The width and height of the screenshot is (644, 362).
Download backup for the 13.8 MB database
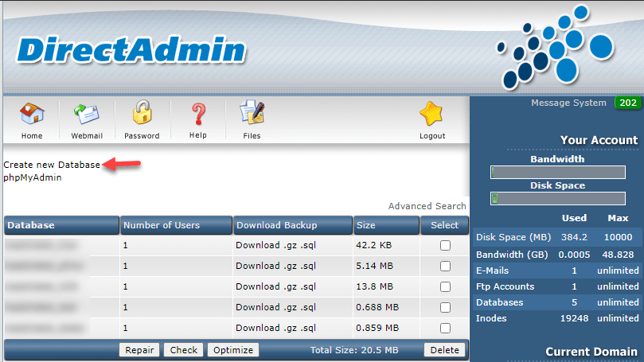275,286
